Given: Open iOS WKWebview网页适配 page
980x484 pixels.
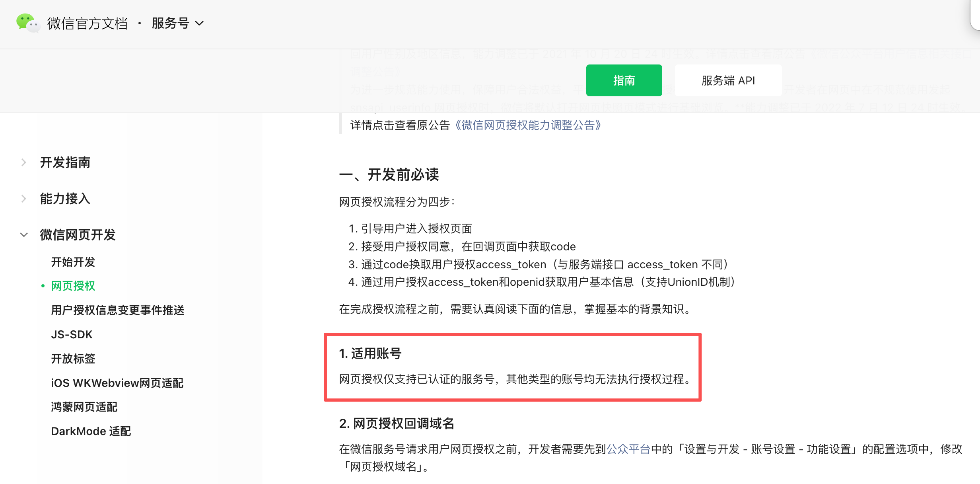Looking at the screenshot, I should tap(117, 383).
